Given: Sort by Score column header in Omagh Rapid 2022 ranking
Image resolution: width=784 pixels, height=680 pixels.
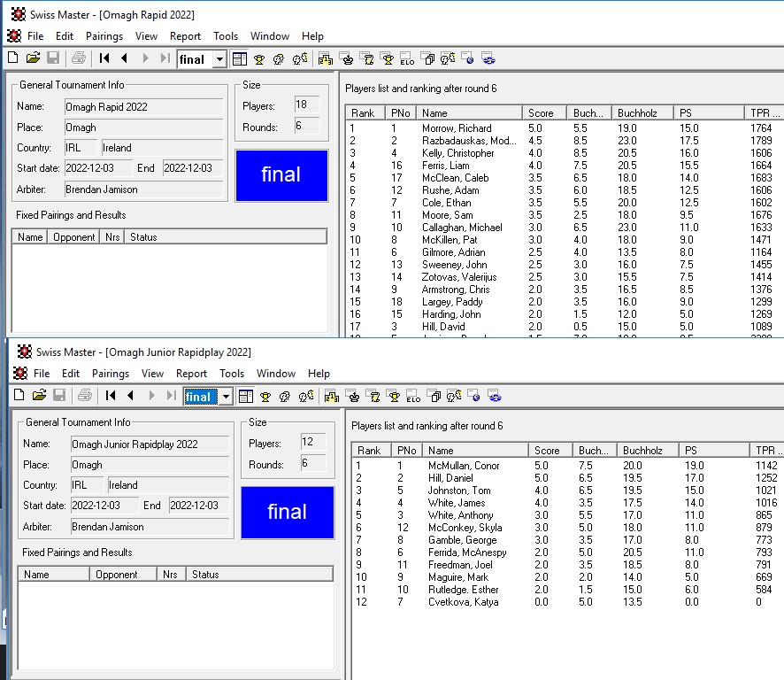Looking at the screenshot, I should 541,112.
